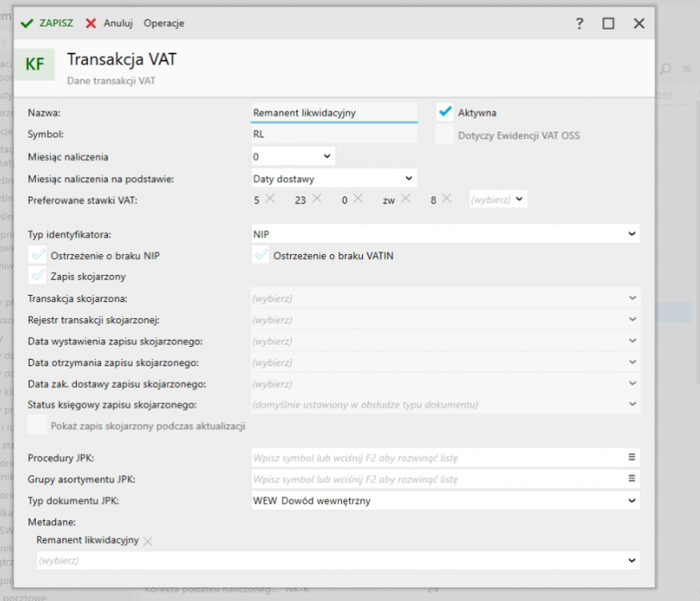Enable Dotyczy Ewidencji VAT OSS
This screenshot has width=700, height=601.
(442, 135)
